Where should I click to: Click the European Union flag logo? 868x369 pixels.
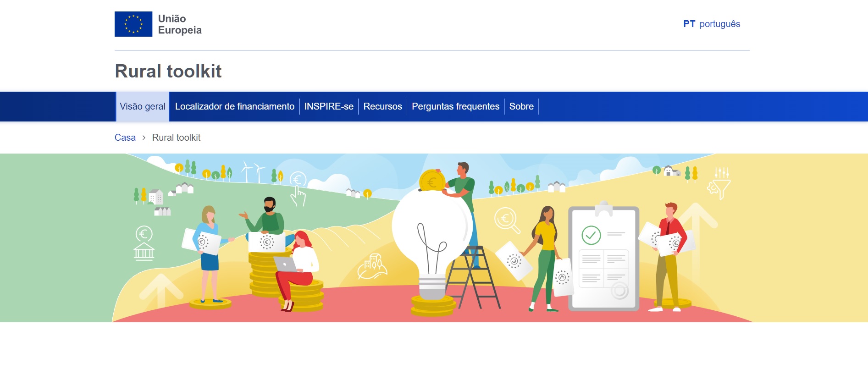coord(133,24)
